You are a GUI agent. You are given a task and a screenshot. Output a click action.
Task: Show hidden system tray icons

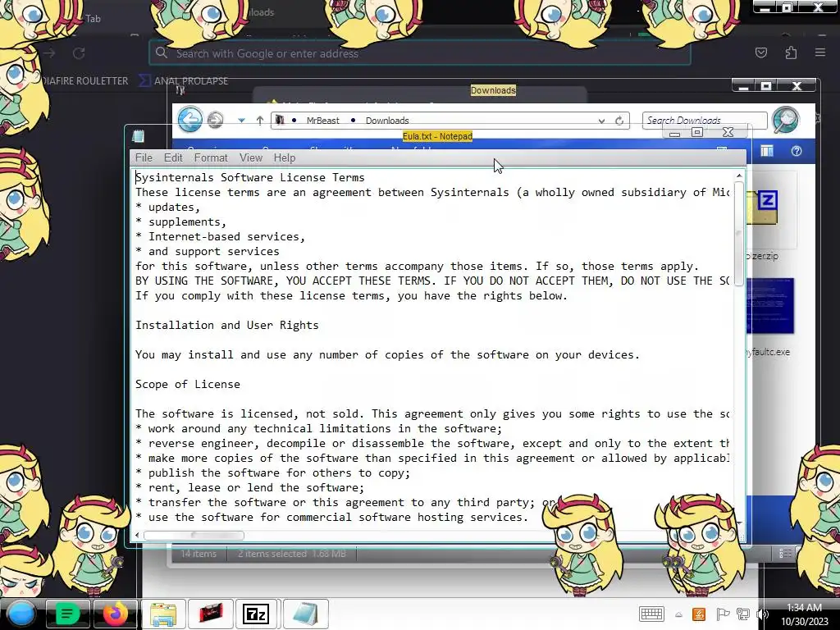click(678, 615)
